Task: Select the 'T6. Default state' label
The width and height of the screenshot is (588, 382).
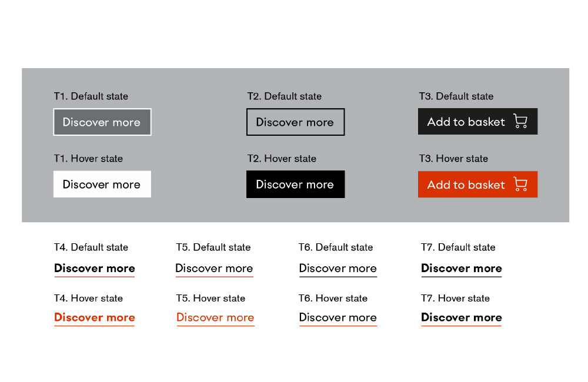Action: [x=336, y=247]
